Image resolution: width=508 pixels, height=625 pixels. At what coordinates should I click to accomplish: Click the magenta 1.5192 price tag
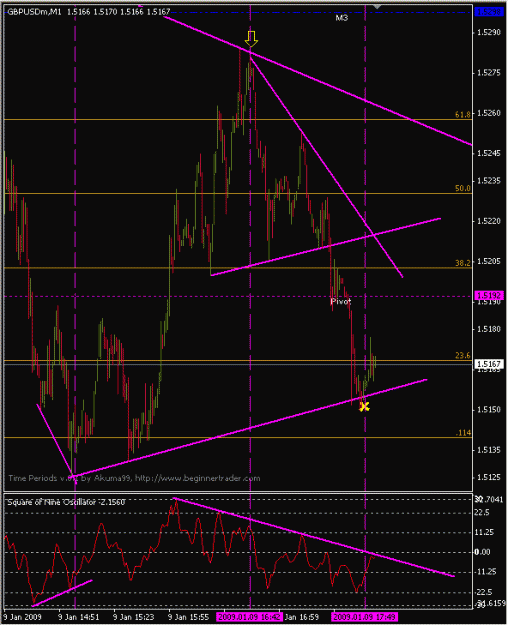tap(489, 295)
